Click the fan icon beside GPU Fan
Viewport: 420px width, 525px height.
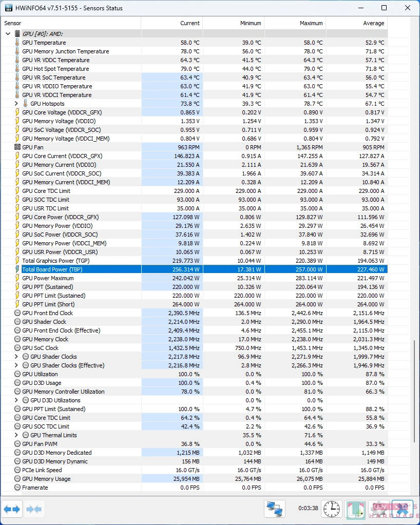click(17, 147)
